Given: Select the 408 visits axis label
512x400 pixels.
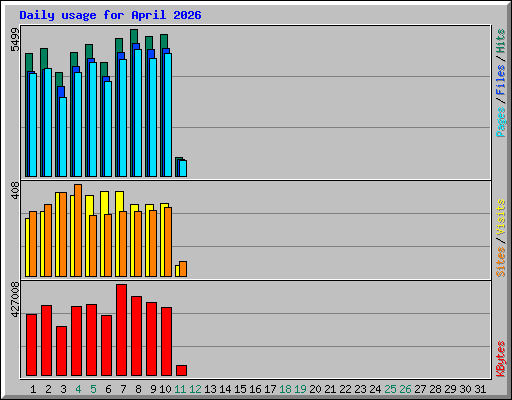Looking at the screenshot, I should (15, 191).
